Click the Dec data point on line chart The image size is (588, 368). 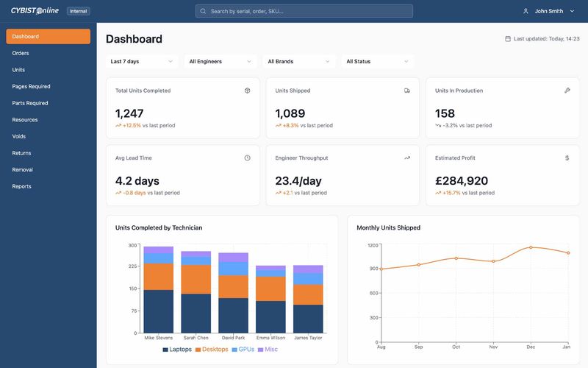pyautogui.click(x=531, y=247)
